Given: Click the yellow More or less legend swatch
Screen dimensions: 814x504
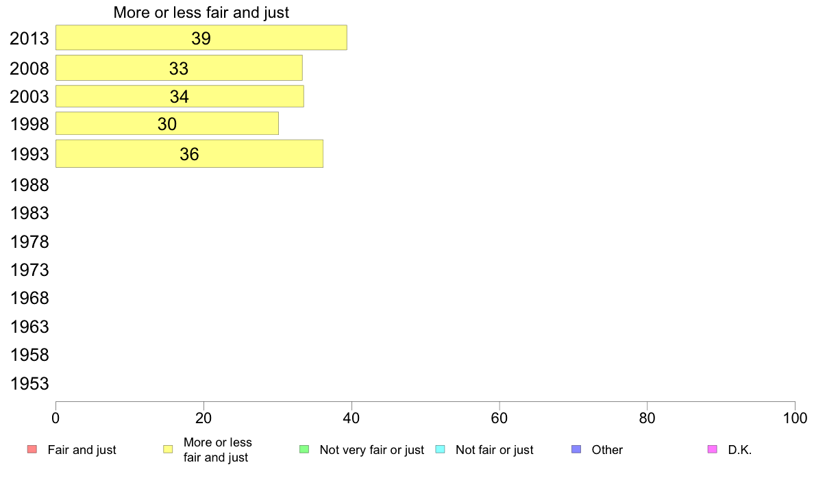Looking at the screenshot, I should 168,449.
